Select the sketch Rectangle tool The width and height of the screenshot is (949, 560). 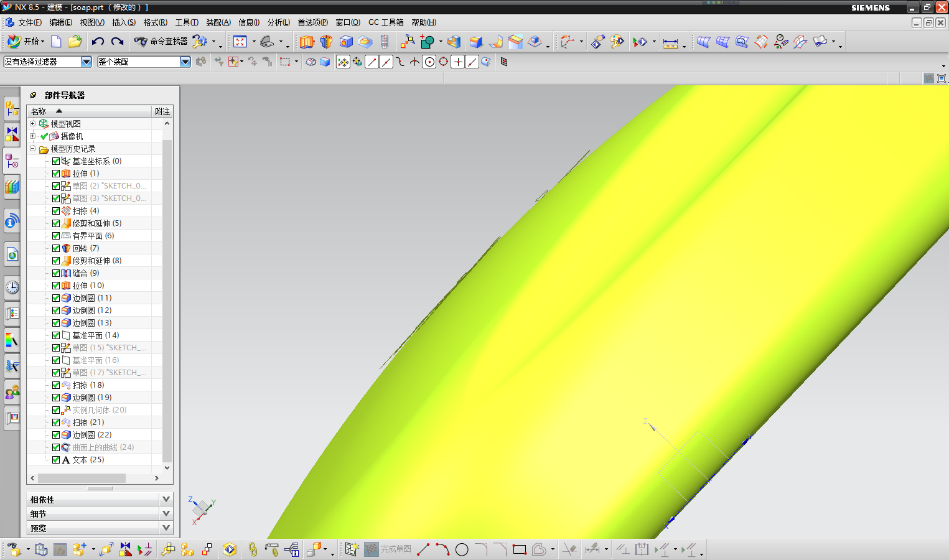pos(520,549)
